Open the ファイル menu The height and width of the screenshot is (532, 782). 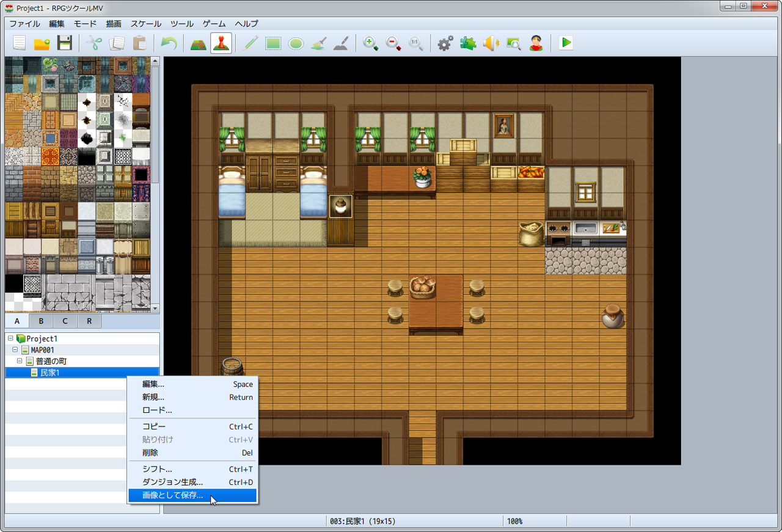(x=24, y=24)
